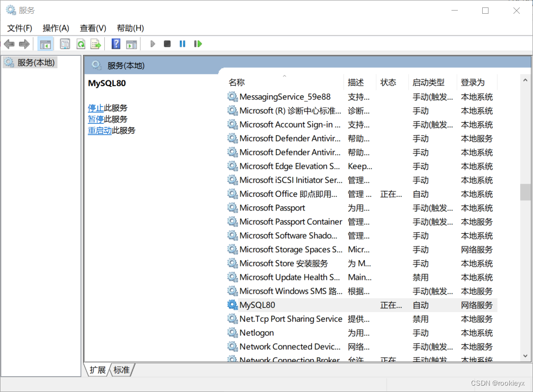Open the 帮助(H) menu
This screenshot has width=533, height=392.
pos(130,28)
